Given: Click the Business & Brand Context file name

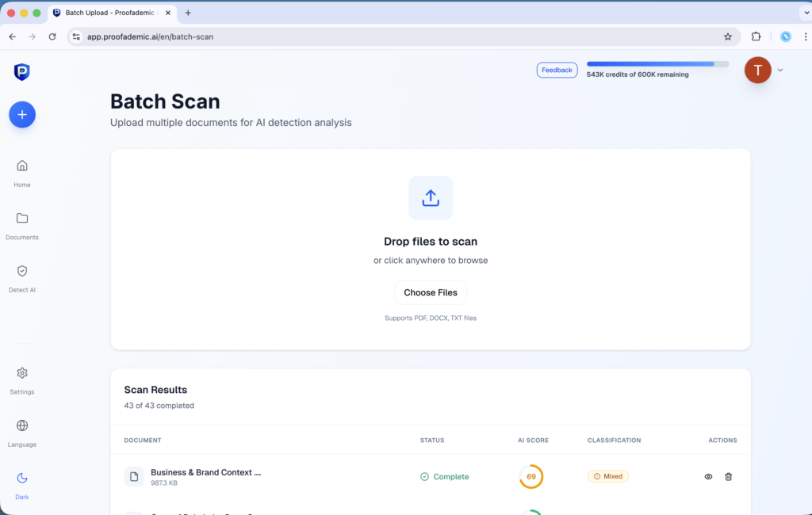Looking at the screenshot, I should (205, 472).
